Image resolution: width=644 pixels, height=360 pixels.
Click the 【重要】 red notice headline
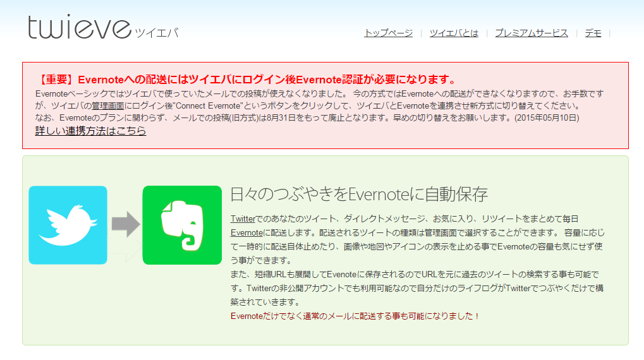[x=246, y=79]
